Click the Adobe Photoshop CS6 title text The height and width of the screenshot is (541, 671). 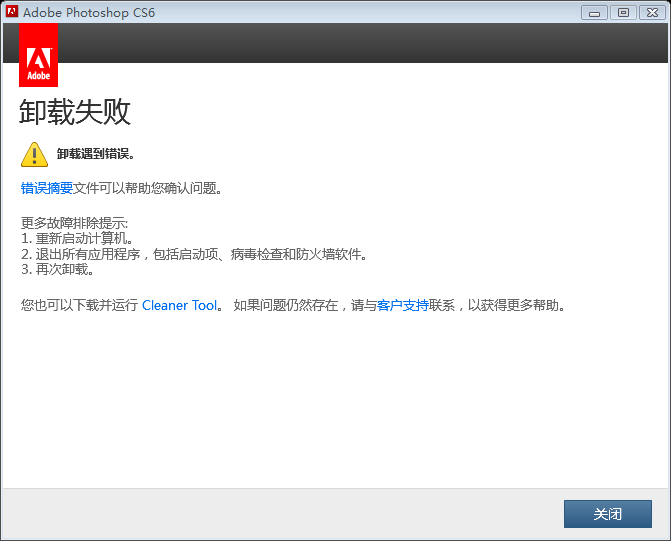coord(89,12)
